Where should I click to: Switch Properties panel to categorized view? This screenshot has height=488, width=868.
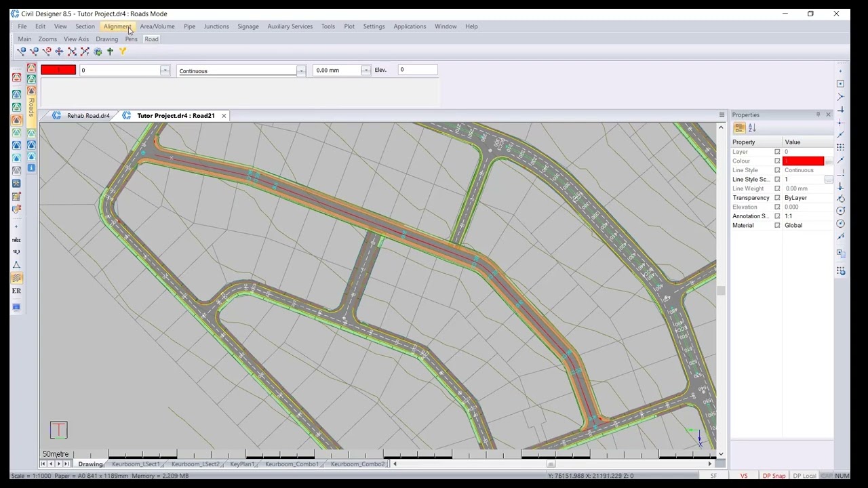tap(739, 128)
